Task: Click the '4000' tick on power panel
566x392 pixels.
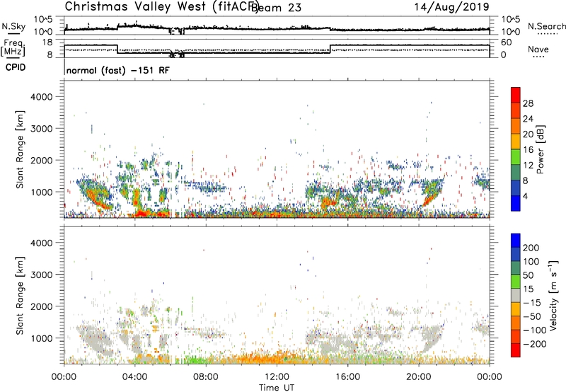Action: [x=42, y=97]
